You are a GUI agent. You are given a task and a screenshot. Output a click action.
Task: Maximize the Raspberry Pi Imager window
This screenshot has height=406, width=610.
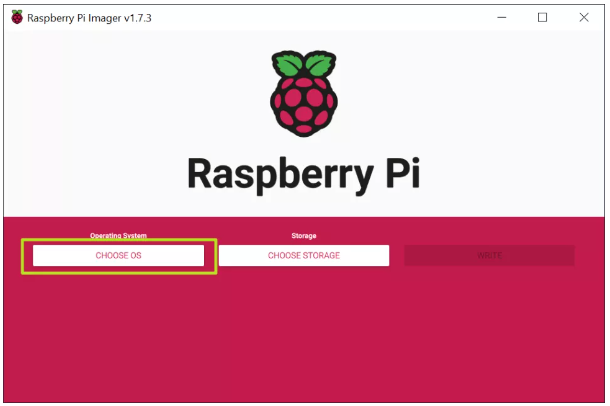(x=542, y=18)
